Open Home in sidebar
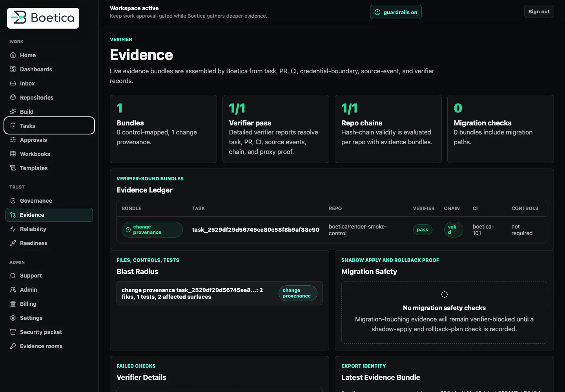This screenshot has height=392, width=565. pos(49,55)
